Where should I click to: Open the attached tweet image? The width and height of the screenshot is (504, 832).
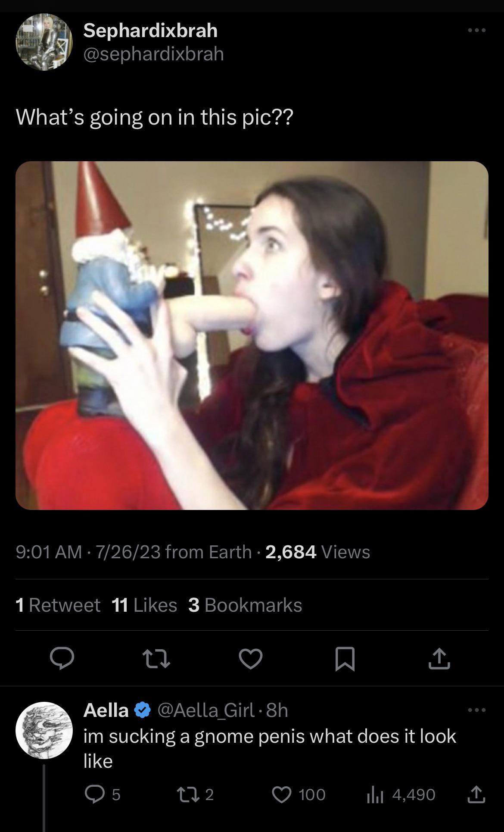click(252, 335)
